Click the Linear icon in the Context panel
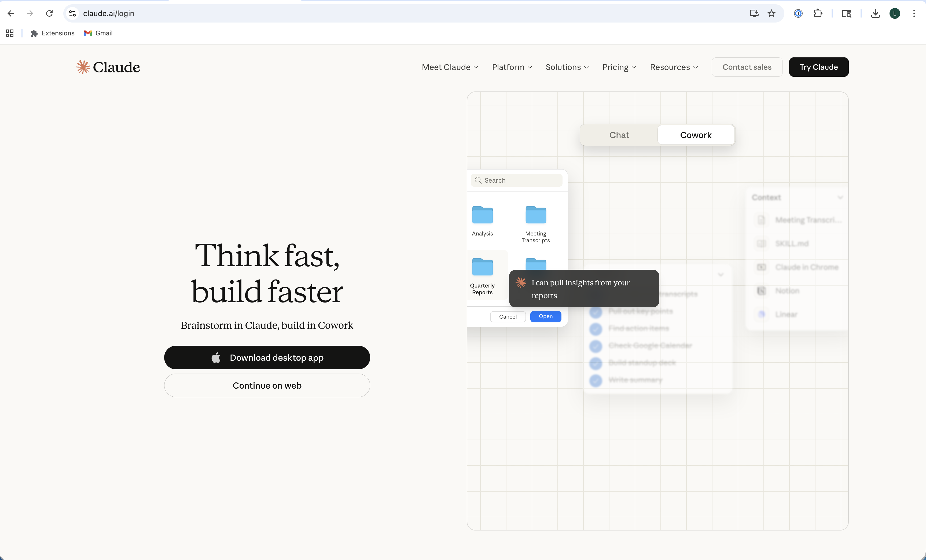The image size is (926, 560). click(x=761, y=315)
